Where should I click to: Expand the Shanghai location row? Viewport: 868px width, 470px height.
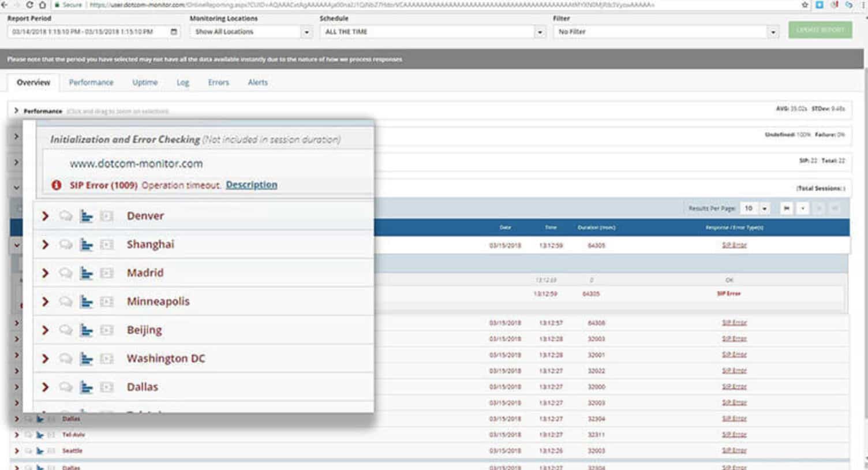click(45, 245)
